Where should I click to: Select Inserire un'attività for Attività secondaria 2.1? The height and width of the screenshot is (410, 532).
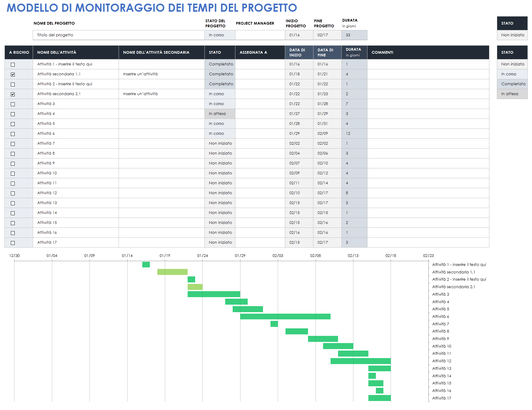click(162, 94)
